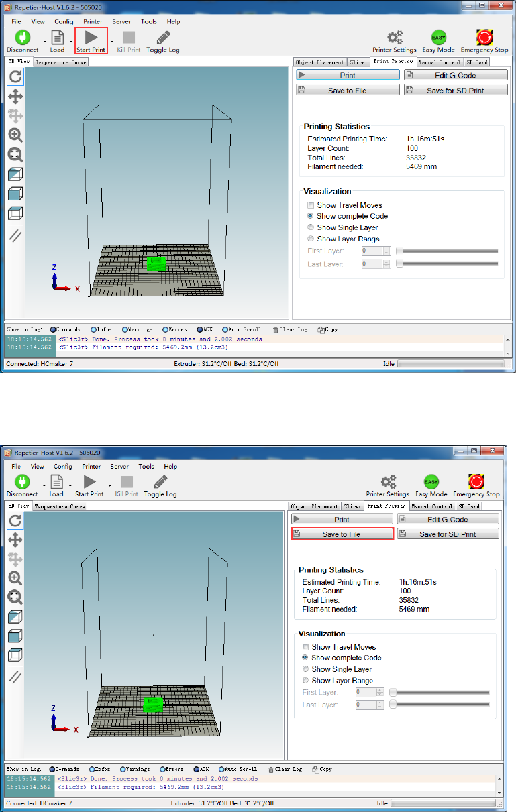Open the Config menu in upper window
516x812 pixels.
click(x=64, y=21)
